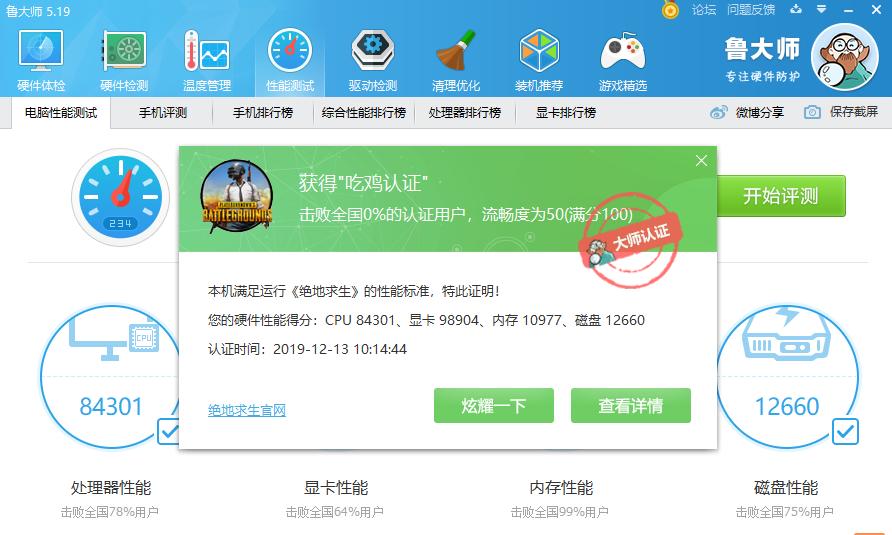Click 开始评测 start benchmark button

click(x=781, y=196)
